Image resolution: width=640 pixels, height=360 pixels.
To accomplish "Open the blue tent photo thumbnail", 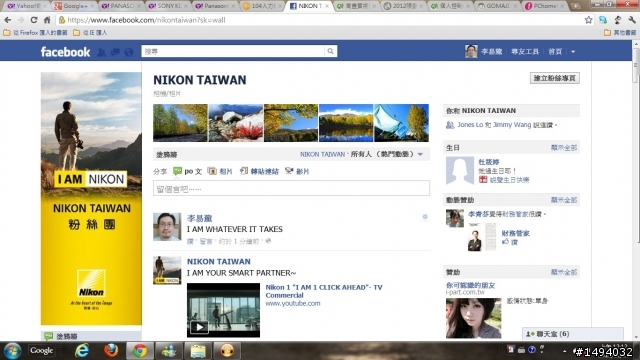I will [x=401, y=123].
